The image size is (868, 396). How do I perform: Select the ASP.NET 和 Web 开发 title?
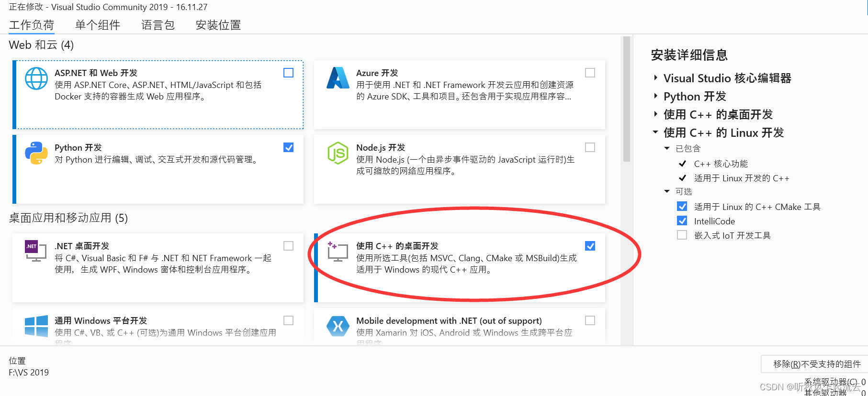click(96, 73)
